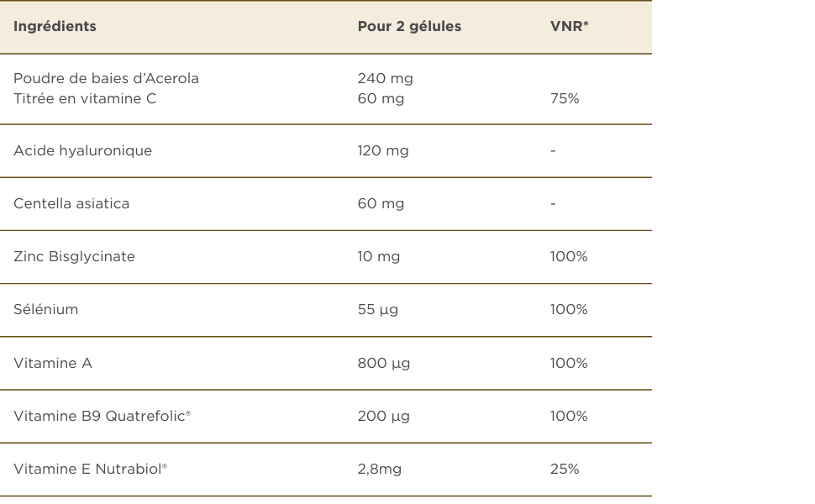Click the 200 µg dosage value
Viewport: 815px width, 504px height.
pos(383,416)
